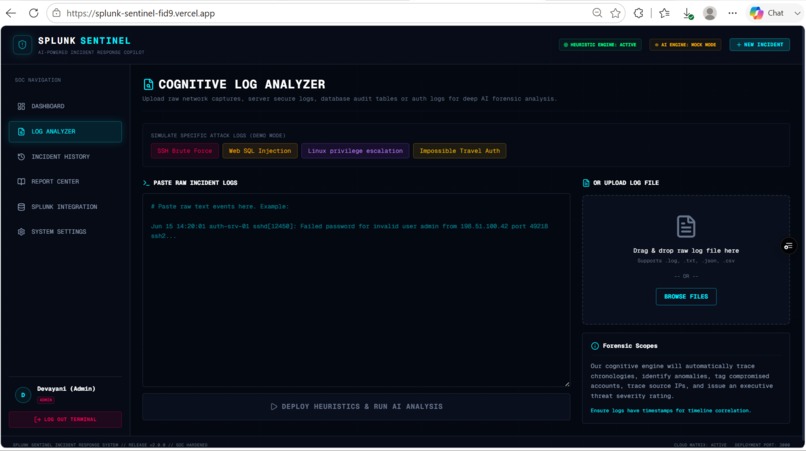Open browser favorites list icon
806x451 pixels.
[664, 13]
